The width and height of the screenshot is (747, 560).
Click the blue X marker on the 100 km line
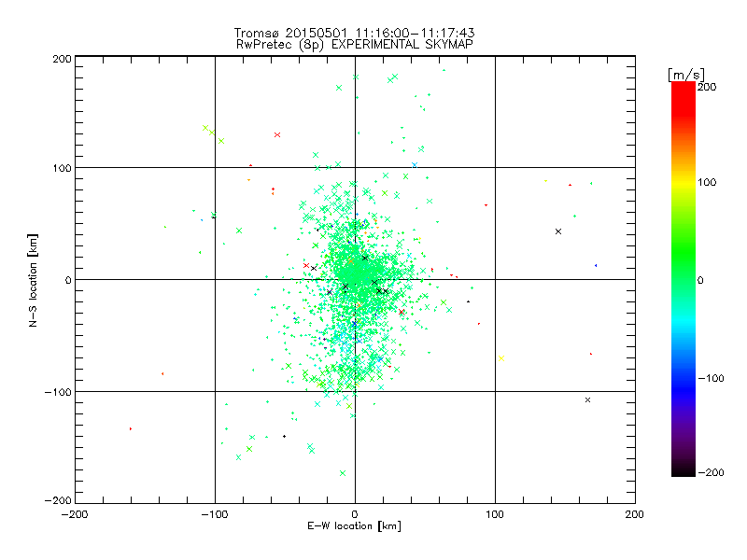[x=415, y=165]
